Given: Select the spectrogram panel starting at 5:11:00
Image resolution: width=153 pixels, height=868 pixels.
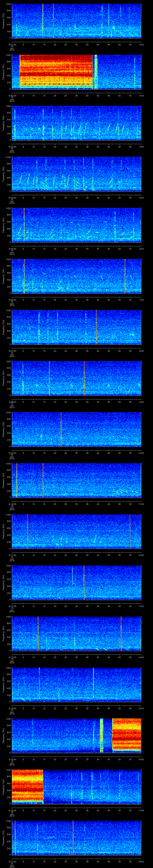Looking at the screenshot, I should [76, 531].
